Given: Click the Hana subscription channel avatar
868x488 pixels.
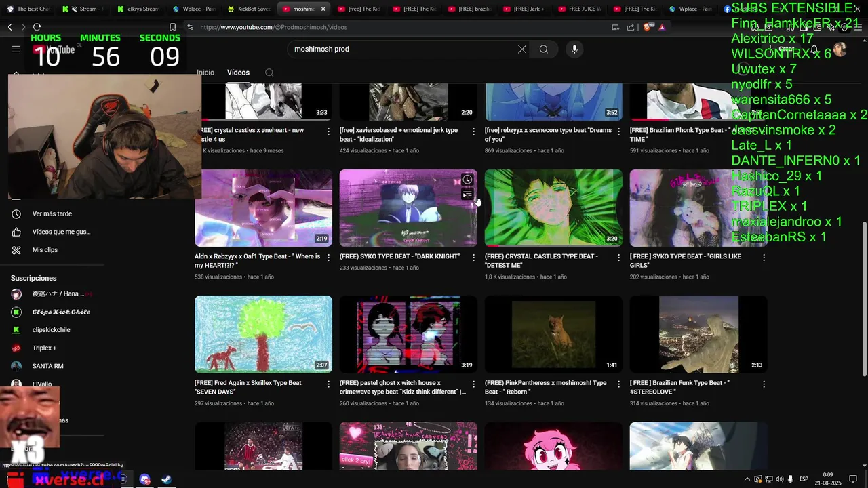Looking at the screenshot, I should [x=16, y=294].
